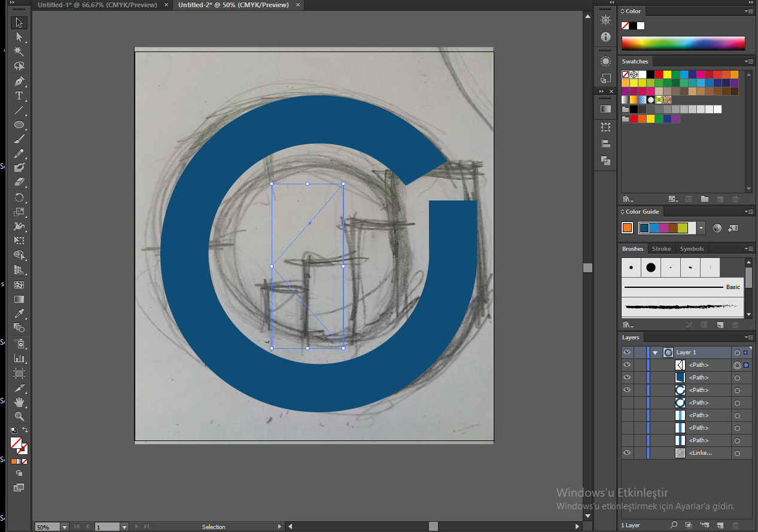Open the artboard navigation dropdown
758x532 pixels.
coord(124,527)
